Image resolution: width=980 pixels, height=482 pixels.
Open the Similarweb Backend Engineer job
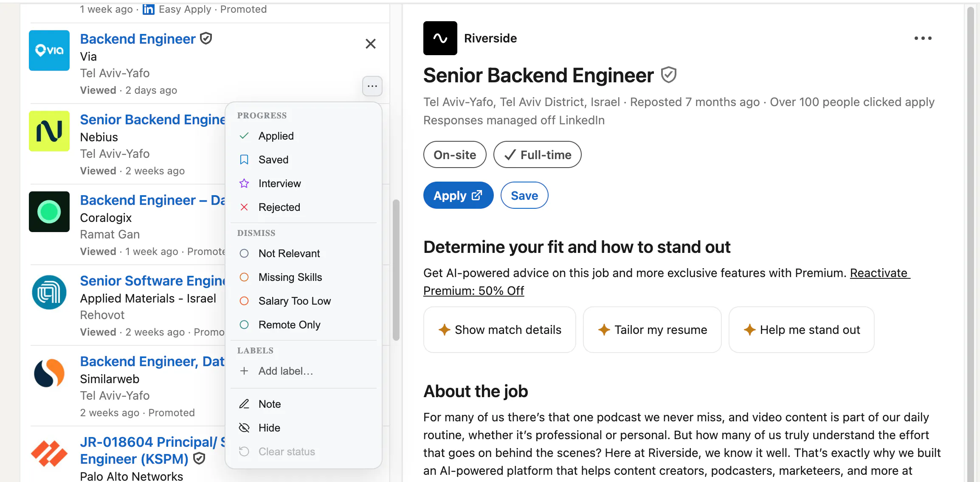[152, 361]
